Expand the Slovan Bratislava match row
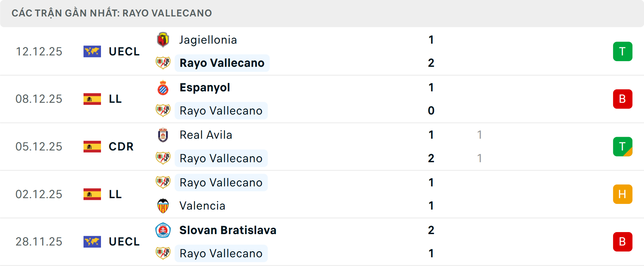The image size is (644, 266). [x=322, y=241]
